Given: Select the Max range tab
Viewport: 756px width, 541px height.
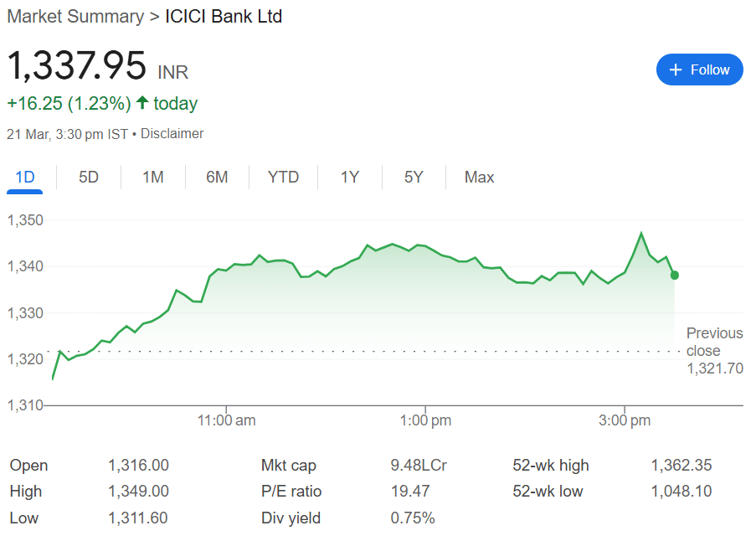Looking at the screenshot, I should click(479, 177).
